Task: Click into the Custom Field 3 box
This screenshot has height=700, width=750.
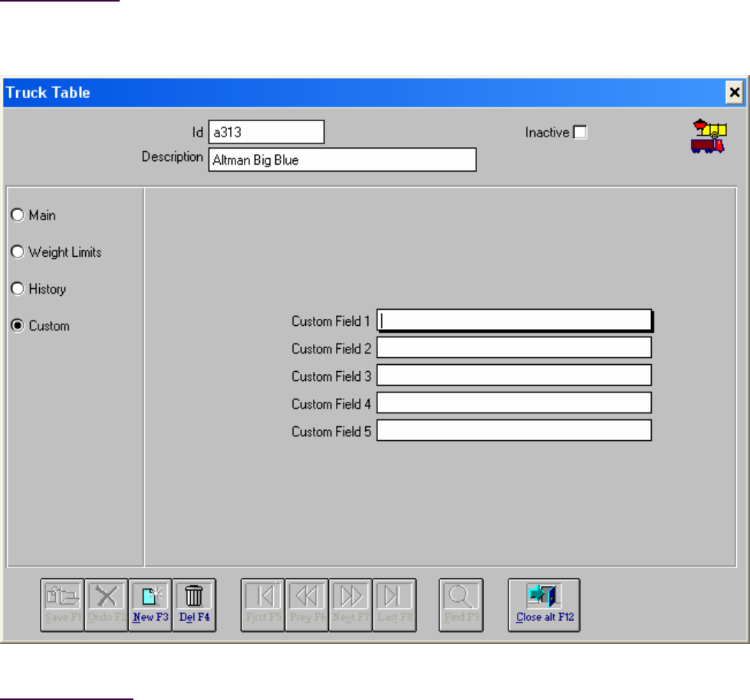Action: [x=515, y=376]
